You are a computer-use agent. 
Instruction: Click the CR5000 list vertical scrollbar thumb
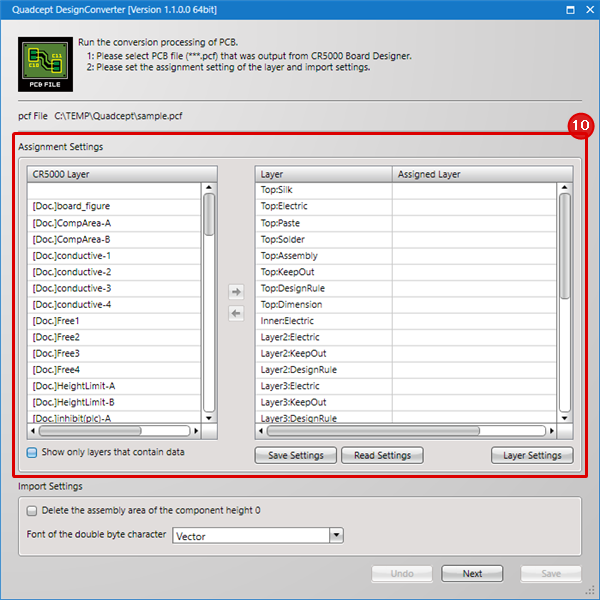click(x=209, y=214)
